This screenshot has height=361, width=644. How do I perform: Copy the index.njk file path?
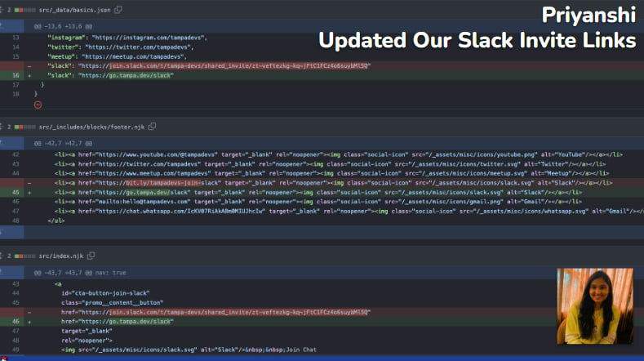click(92, 256)
